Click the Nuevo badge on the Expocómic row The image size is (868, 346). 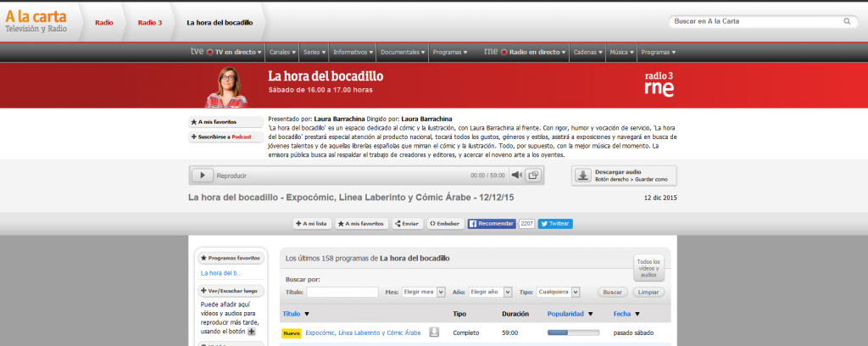pyautogui.click(x=292, y=333)
